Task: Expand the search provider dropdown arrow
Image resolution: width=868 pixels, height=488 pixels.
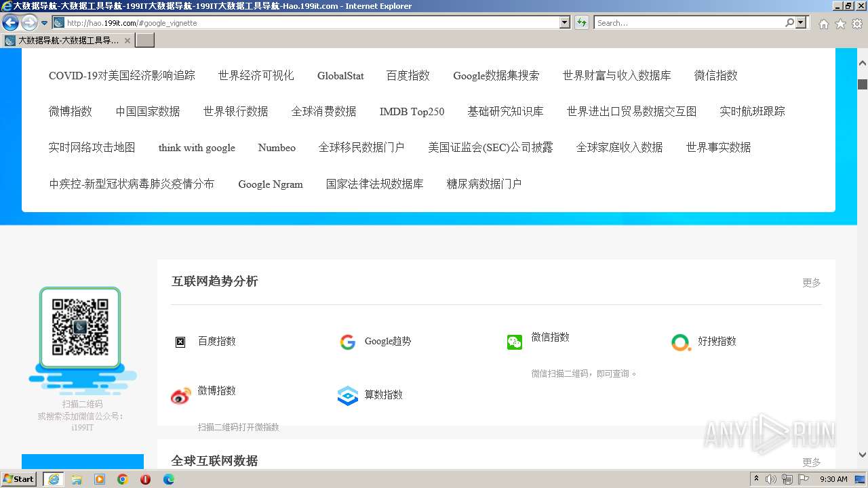Action: (802, 23)
